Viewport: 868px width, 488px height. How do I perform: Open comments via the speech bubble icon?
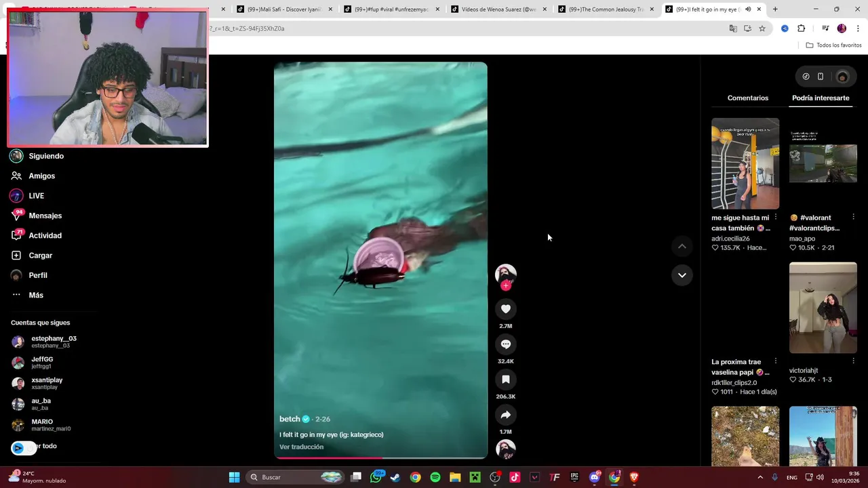pyautogui.click(x=505, y=344)
